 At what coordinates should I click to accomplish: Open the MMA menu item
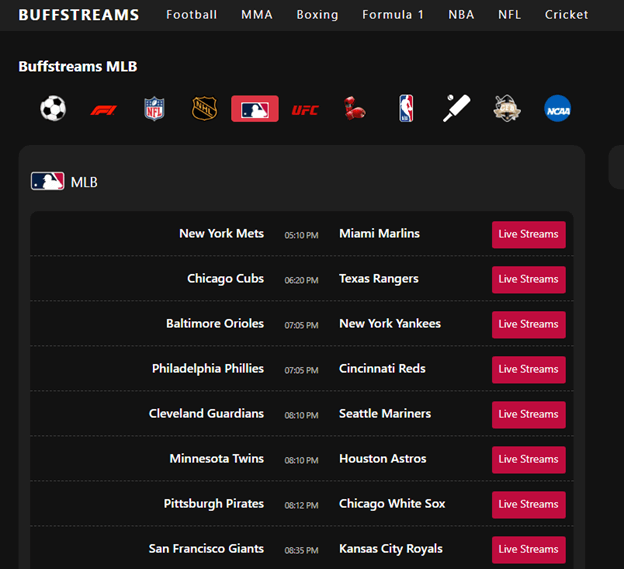coord(257,15)
